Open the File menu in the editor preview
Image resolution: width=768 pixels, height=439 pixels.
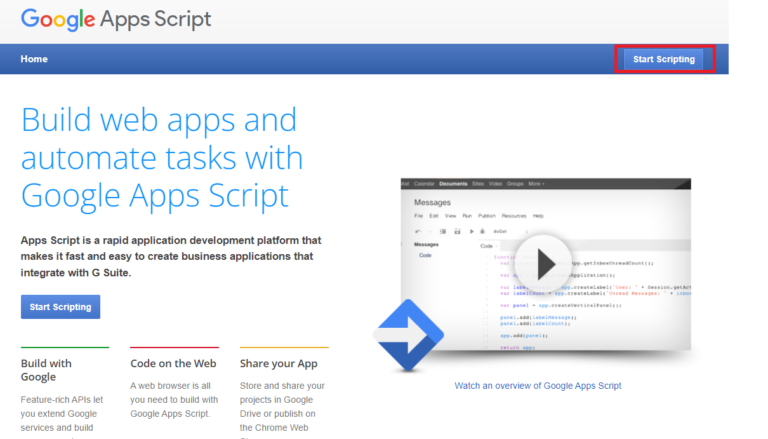point(419,216)
